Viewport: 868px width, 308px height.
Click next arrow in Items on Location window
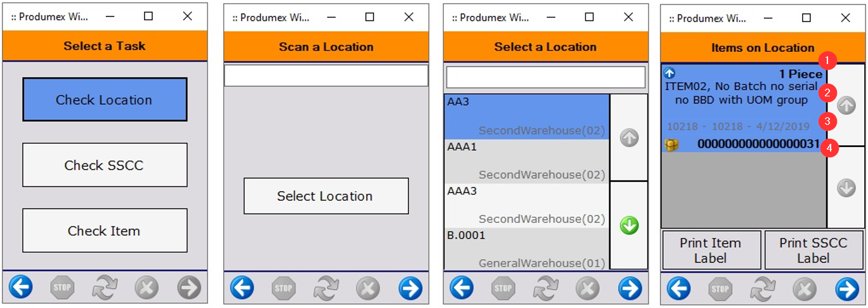pos(847,289)
